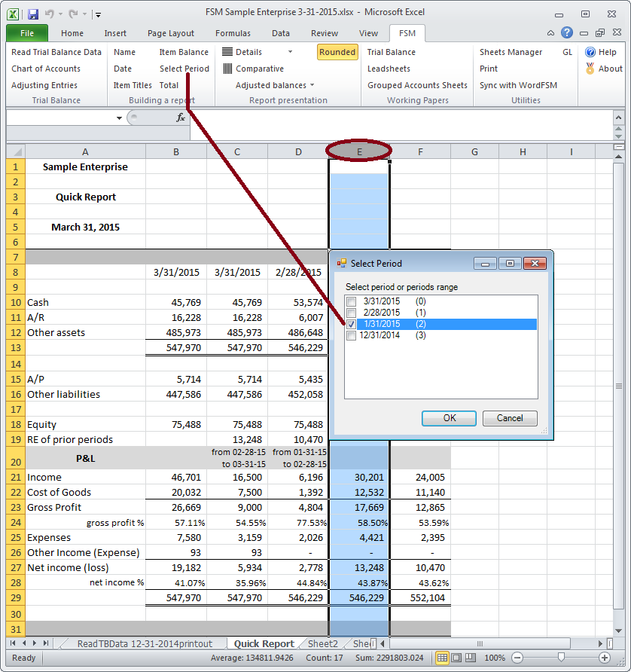Click the Rounded toggle icon

click(336, 52)
